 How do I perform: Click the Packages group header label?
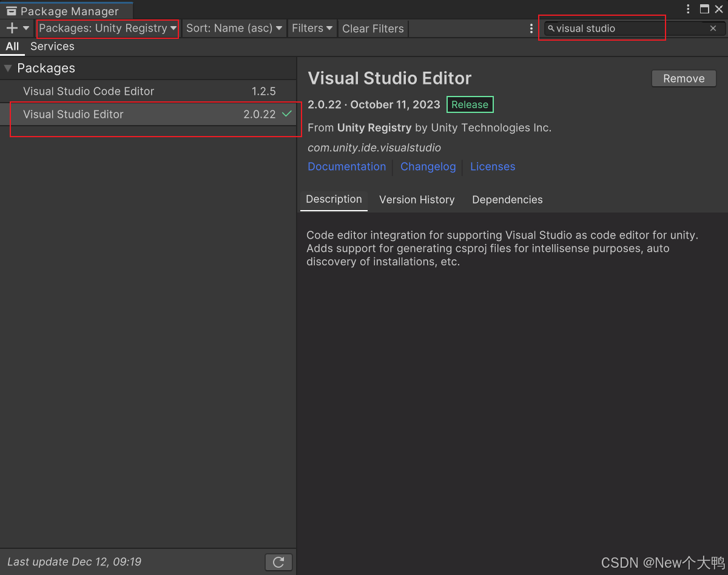(46, 68)
